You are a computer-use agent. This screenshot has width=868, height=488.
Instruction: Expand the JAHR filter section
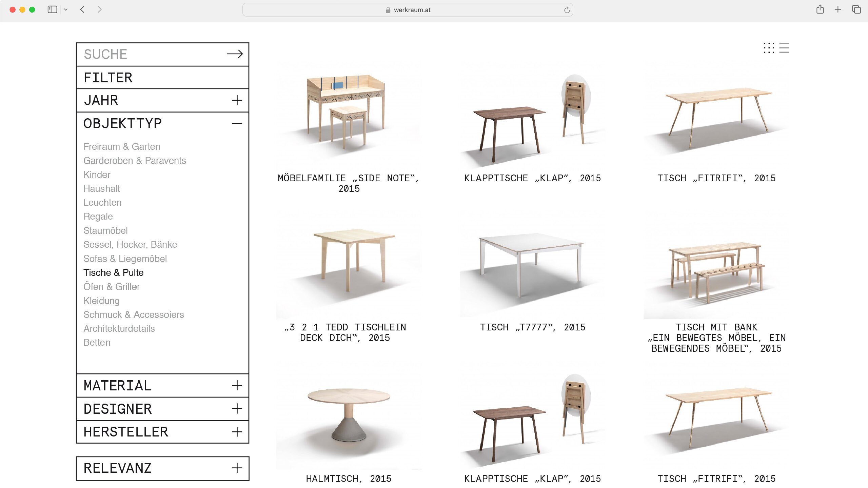[x=237, y=100]
